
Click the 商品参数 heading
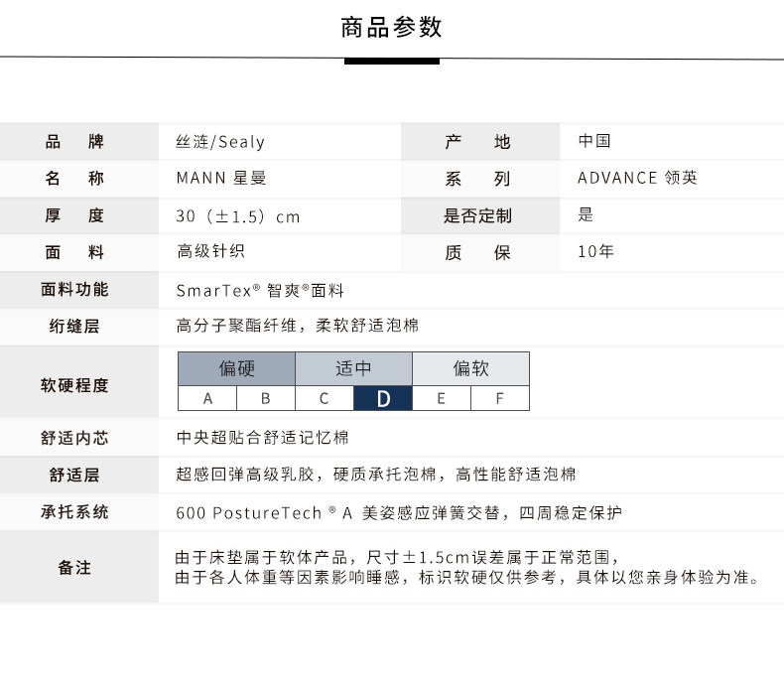click(x=391, y=27)
